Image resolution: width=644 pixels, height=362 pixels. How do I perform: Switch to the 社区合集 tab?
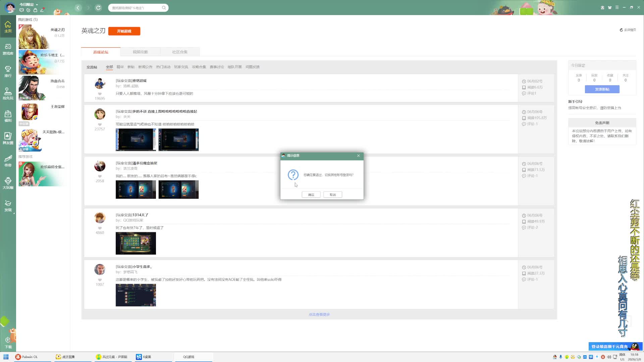tap(180, 52)
